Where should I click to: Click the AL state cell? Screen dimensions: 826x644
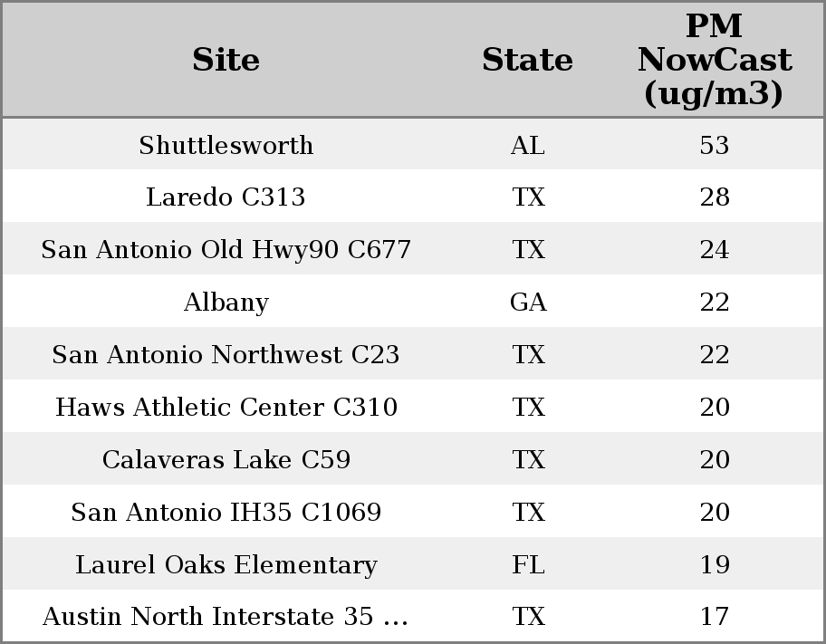528,145
